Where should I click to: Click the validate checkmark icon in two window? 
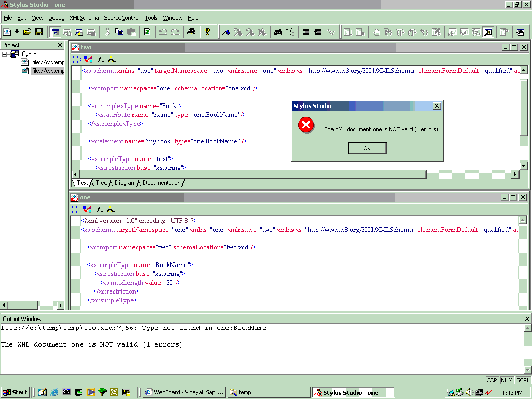pos(88,59)
